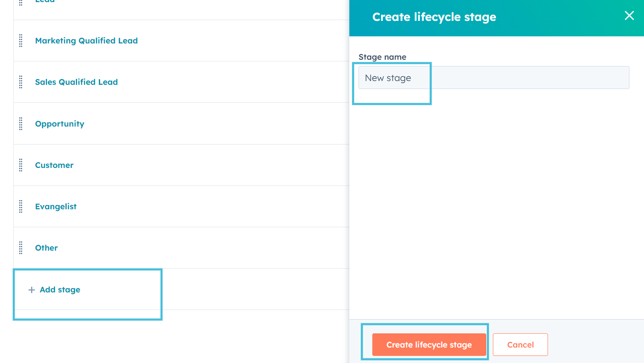The height and width of the screenshot is (363, 644).
Task: Click Add stage to create another stage
Action: tap(60, 289)
